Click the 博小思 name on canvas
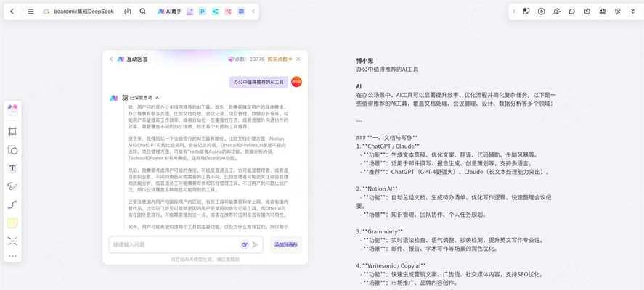644x290 pixels. point(364,61)
